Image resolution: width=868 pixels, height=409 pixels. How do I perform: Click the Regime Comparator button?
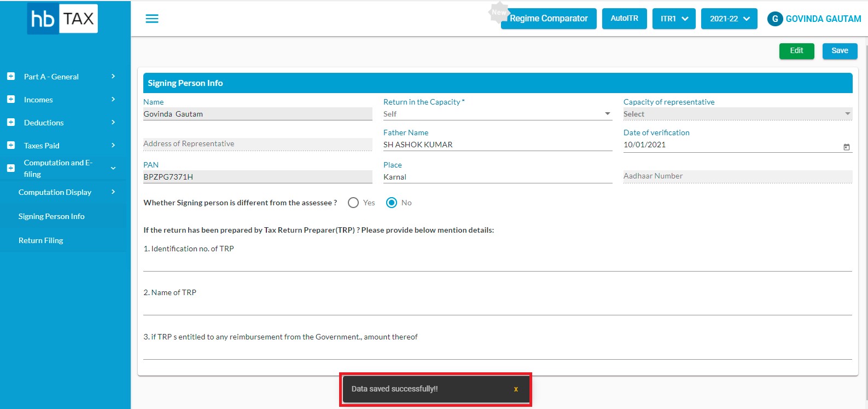click(549, 19)
